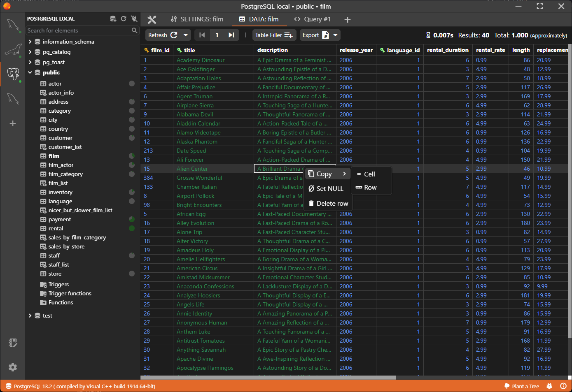Expand the pg_catalog schema
The width and height of the screenshot is (572, 392).
[x=30, y=52]
